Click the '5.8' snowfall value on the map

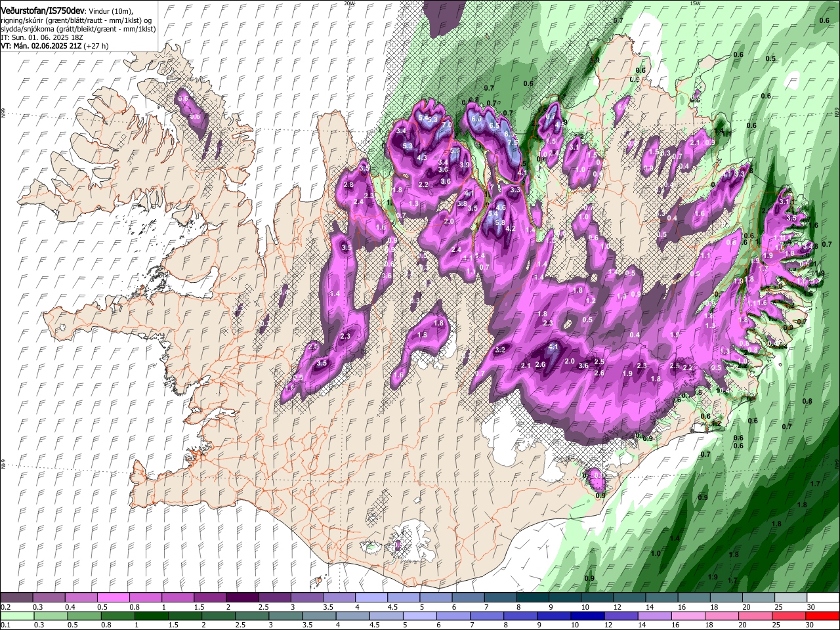499,222
